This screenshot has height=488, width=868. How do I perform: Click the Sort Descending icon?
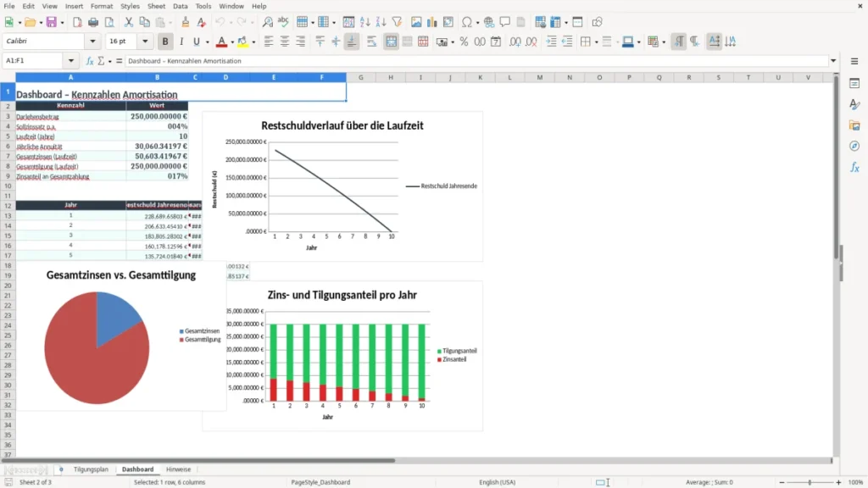pos(381,22)
